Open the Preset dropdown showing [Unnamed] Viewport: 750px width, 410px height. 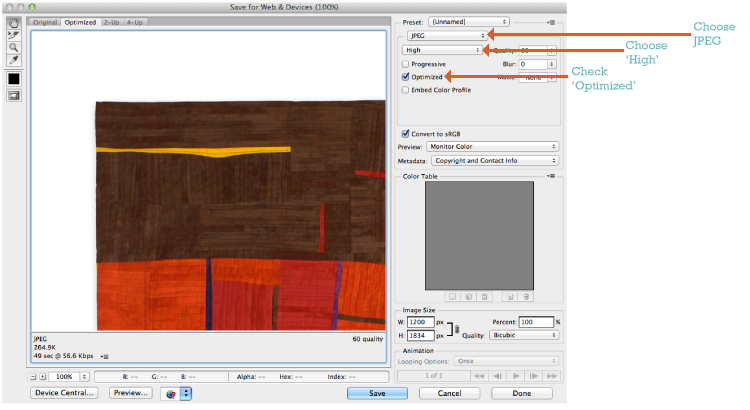click(x=468, y=22)
